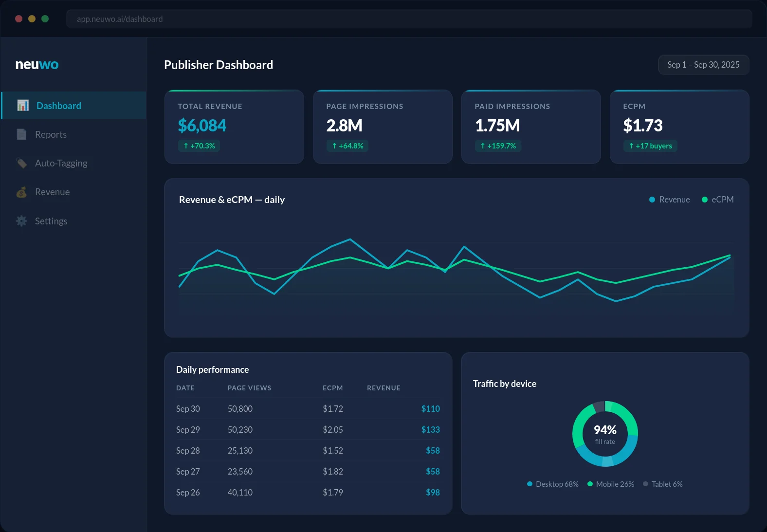Screen dimensions: 767x532
Task: Toggle Mobile 26% in device legend
Action: [x=611, y=484]
